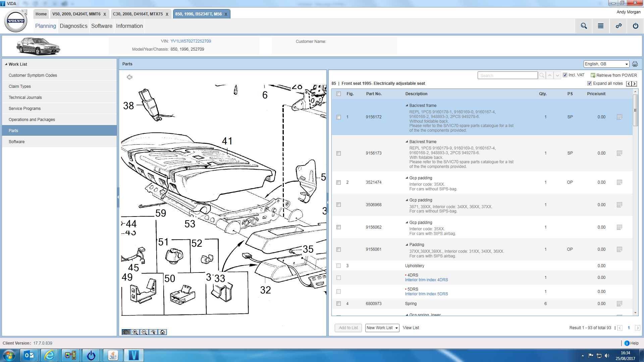Open the Interior trim index 5DRS link
This screenshot has height=362, width=644.
426,294
